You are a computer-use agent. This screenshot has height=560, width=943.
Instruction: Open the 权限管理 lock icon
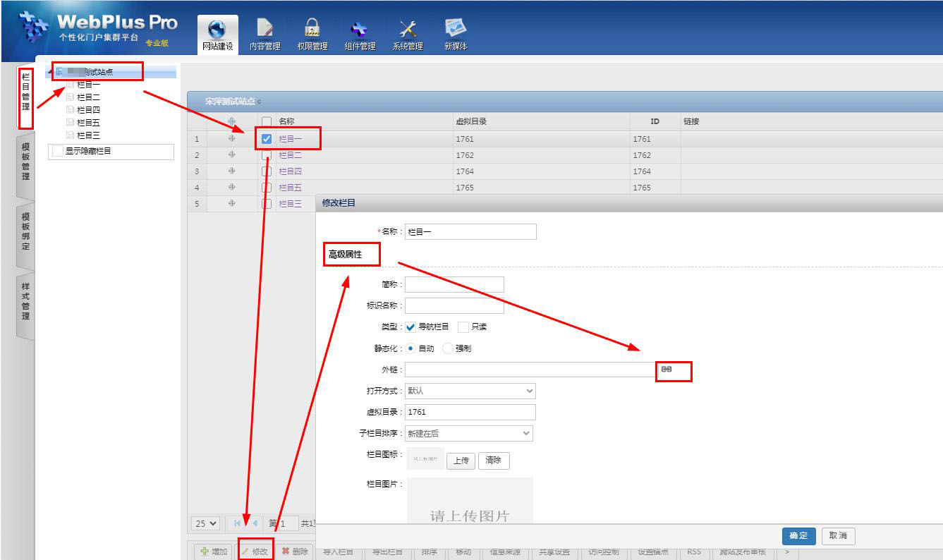(312, 29)
